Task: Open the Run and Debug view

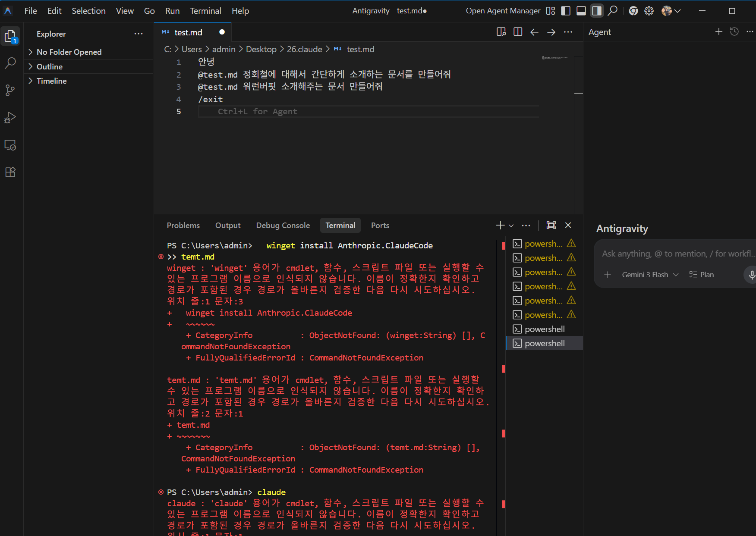Action: [x=10, y=118]
